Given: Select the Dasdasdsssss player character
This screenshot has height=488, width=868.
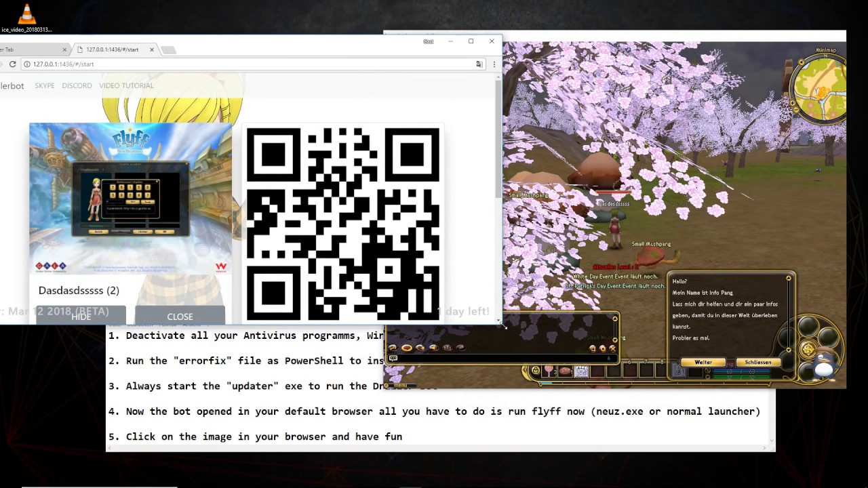Looking at the screenshot, I should point(615,229).
